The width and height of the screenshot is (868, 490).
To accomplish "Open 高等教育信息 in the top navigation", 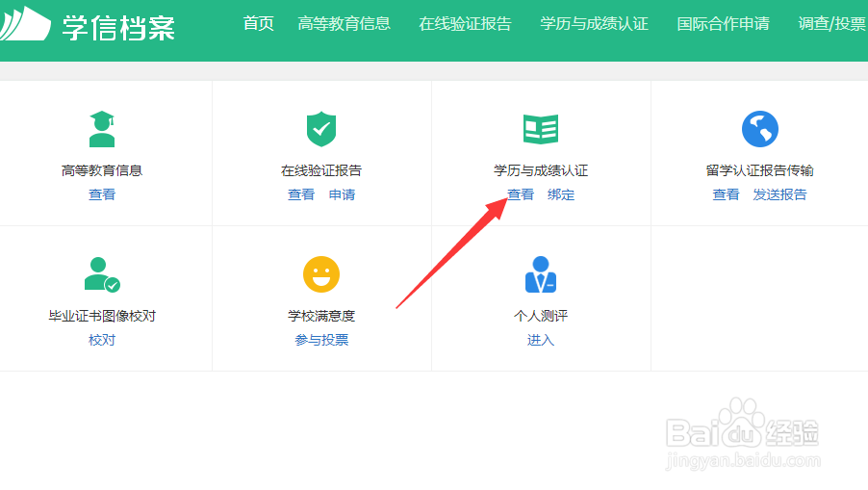I will [x=344, y=24].
